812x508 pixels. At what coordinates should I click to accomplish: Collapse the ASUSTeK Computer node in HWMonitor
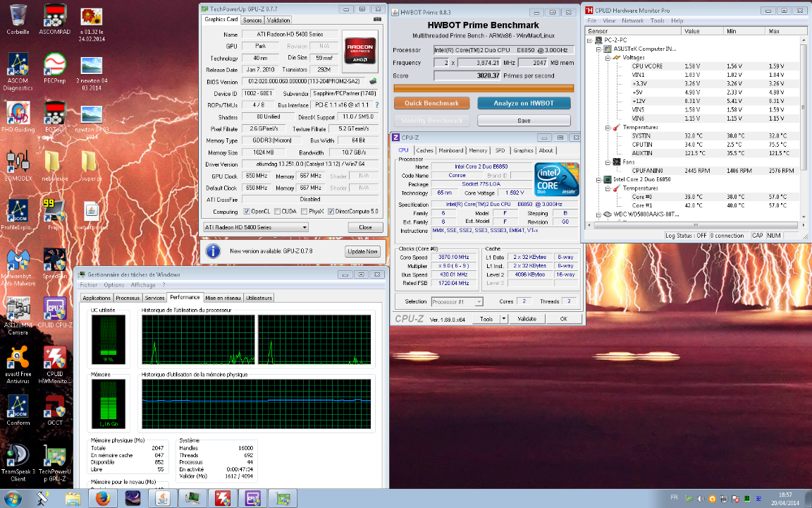(x=598, y=49)
